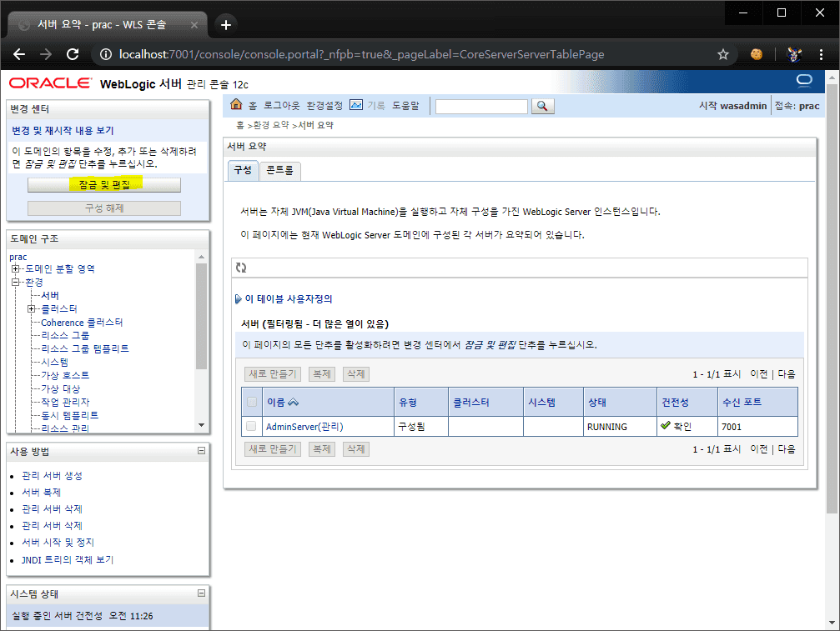Image resolution: width=840 pixels, height=631 pixels.
Task: Click the browser address bar URL
Action: click(x=361, y=54)
